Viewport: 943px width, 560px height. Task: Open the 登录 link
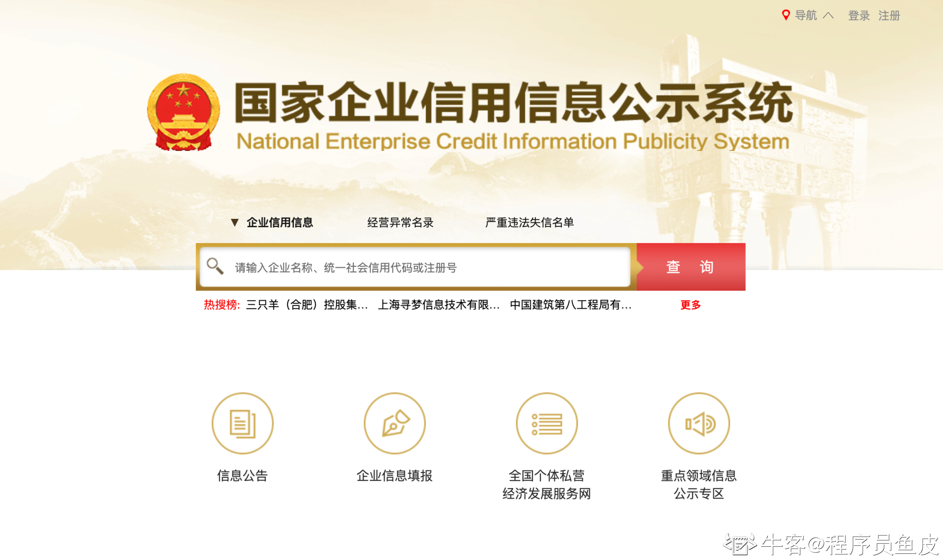click(x=859, y=16)
